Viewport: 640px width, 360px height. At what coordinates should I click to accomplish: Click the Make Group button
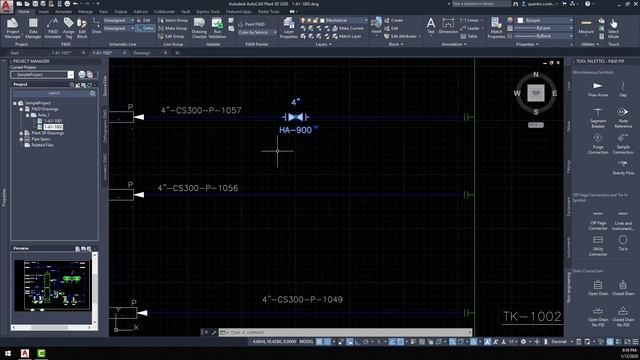click(173, 28)
